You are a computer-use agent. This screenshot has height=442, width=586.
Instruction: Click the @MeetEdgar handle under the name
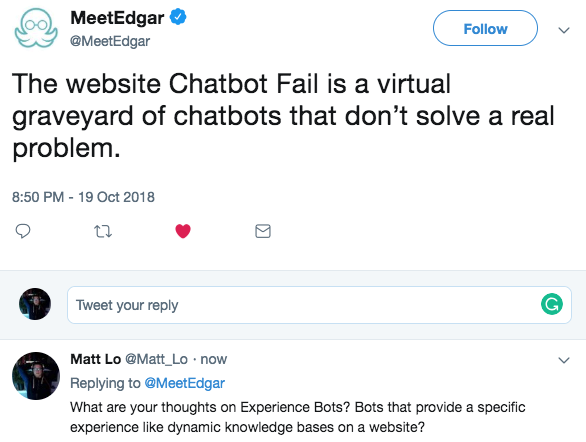pyautogui.click(x=110, y=41)
